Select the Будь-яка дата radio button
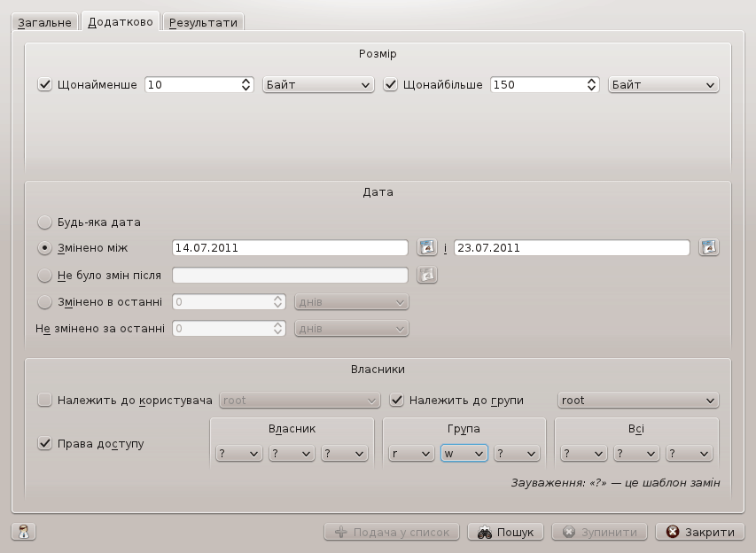Image resolution: width=756 pixels, height=553 pixels. [44, 222]
